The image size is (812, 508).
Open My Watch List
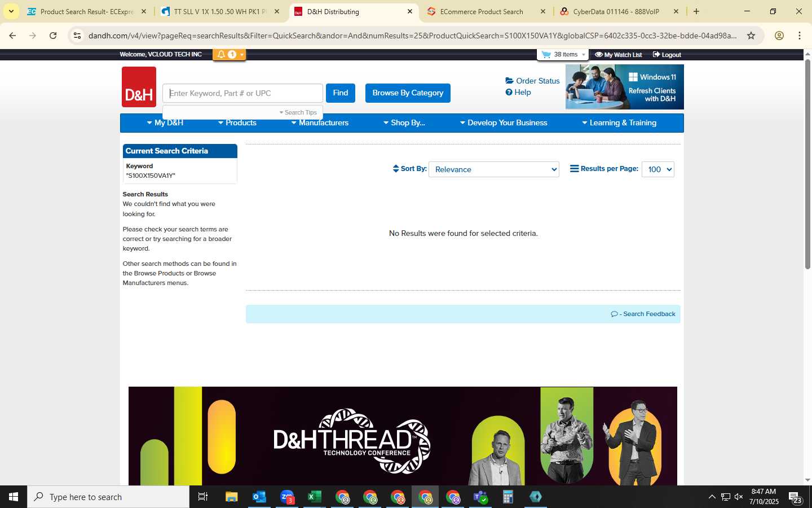tap(619, 55)
